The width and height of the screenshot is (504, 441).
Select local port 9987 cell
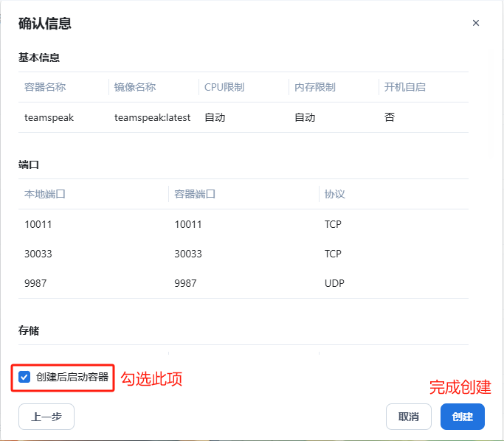point(35,283)
